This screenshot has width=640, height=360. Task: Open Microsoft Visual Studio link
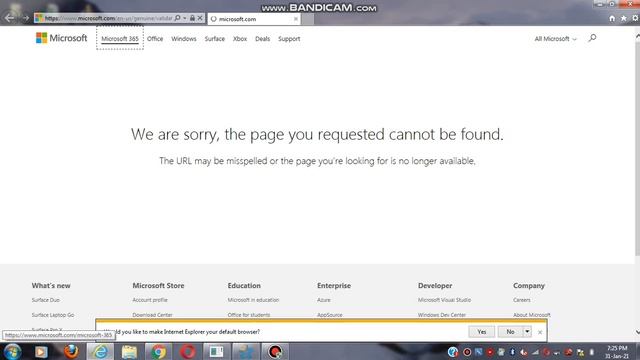444,300
